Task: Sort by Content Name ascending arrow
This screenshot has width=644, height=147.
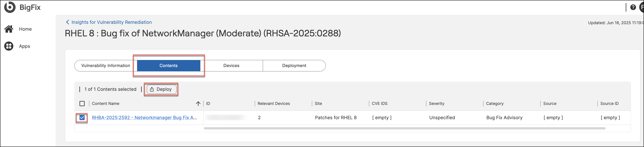Action: tap(198, 104)
